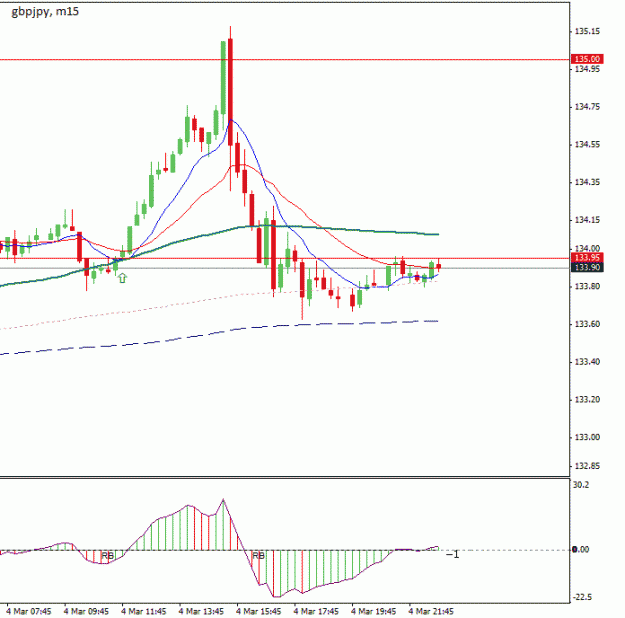Click the 133.20 price axis value
Screen dimensions: 625x618
587,400
